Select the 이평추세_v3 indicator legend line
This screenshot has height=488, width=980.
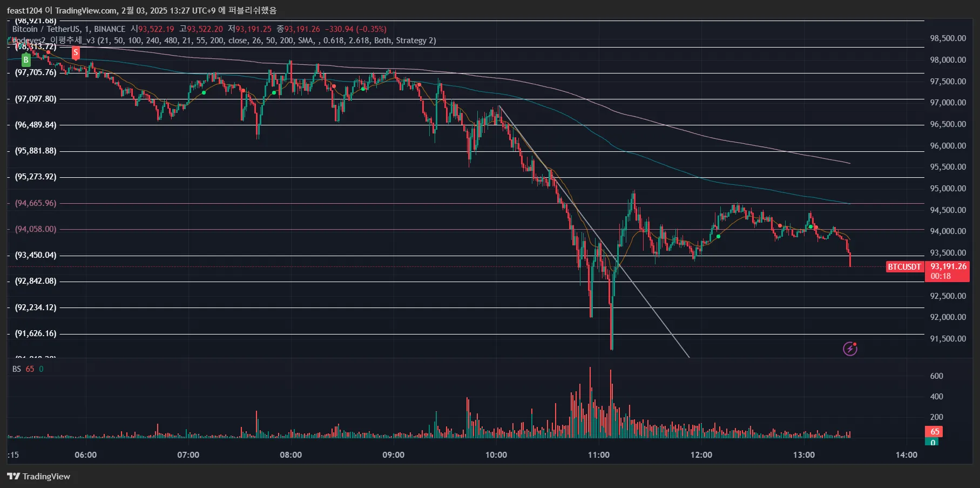[224, 41]
